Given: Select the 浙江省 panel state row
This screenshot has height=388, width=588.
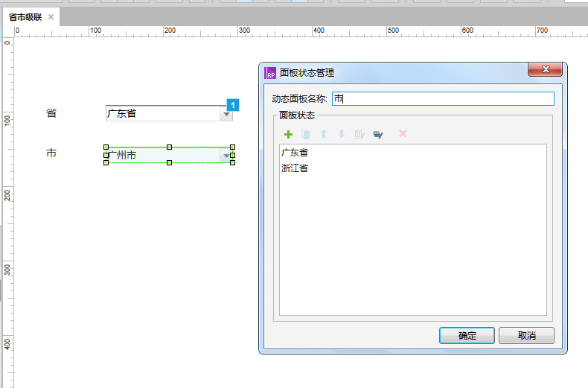Looking at the screenshot, I should 413,168.
